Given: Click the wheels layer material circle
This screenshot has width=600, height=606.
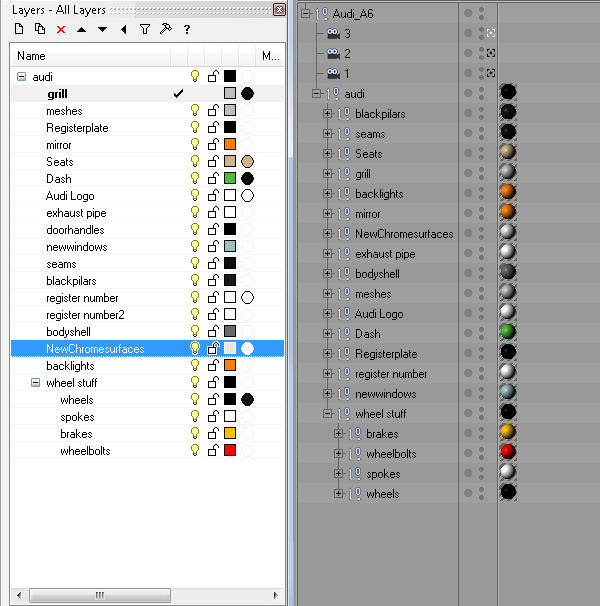Looking at the screenshot, I should (x=247, y=400).
